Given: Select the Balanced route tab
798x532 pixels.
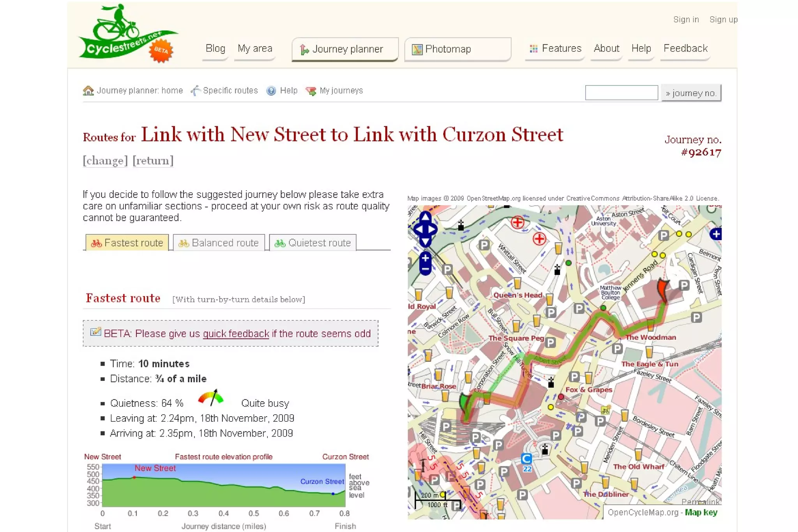Looking at the screenshot, I should coord(219,243).
